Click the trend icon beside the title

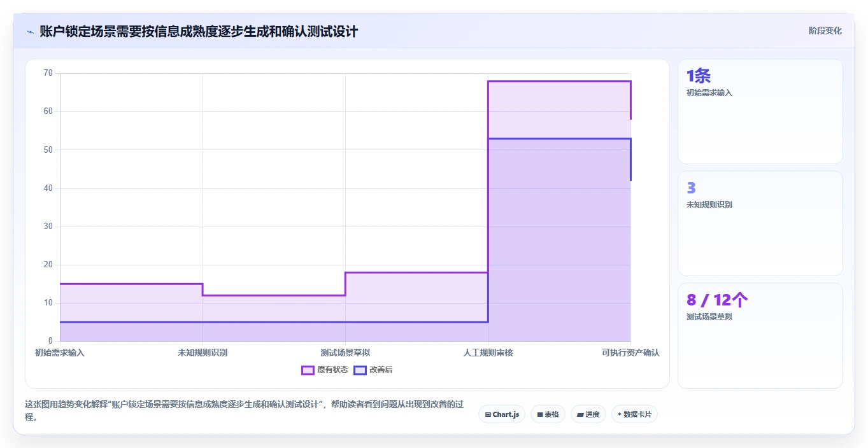pyautogui.click(x=30, y=31)
